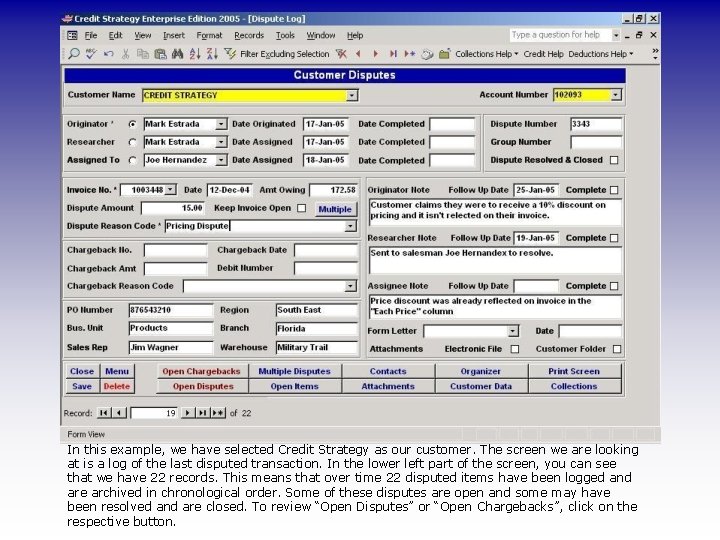Click the Multiple Disputes button

point(294,371)
